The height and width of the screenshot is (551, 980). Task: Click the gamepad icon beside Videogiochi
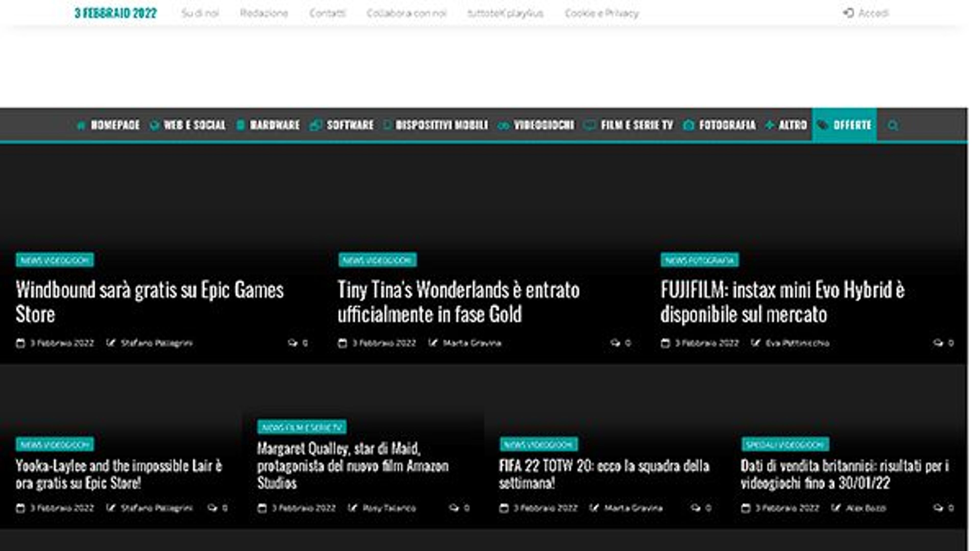pos(503,126)
